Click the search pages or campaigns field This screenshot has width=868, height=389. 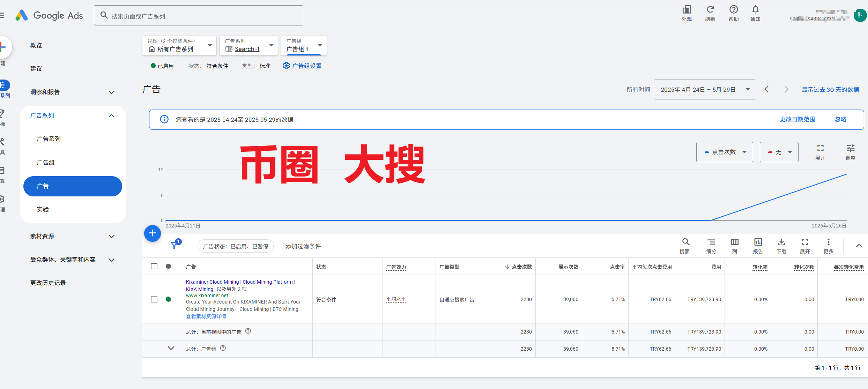(198, 16)
